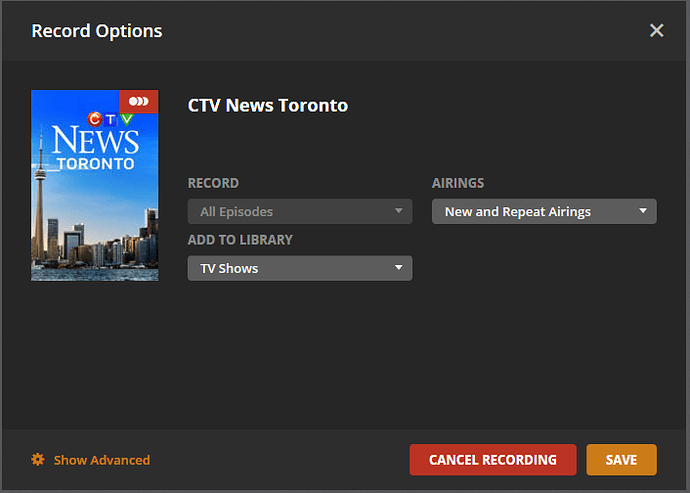Click the CTV News Toronto title

tap(268, 106)
